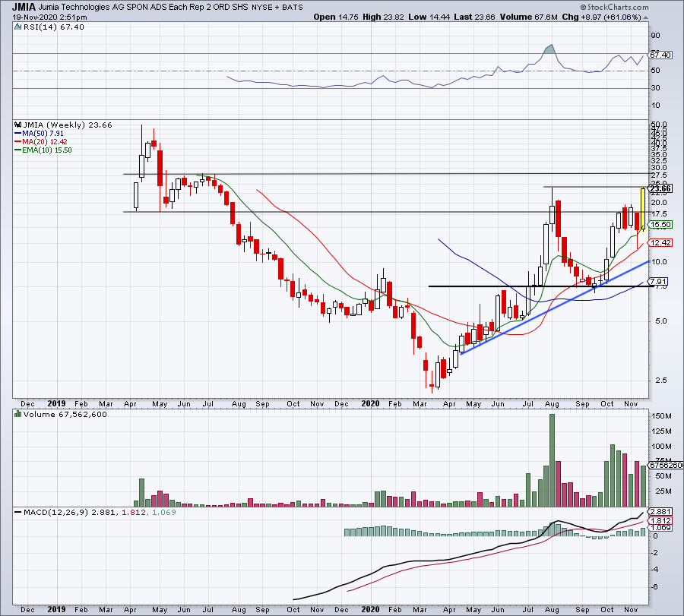684x616 pixels.
Task: Click the 23.66 last price tag on the price axis
Action: 661,188
